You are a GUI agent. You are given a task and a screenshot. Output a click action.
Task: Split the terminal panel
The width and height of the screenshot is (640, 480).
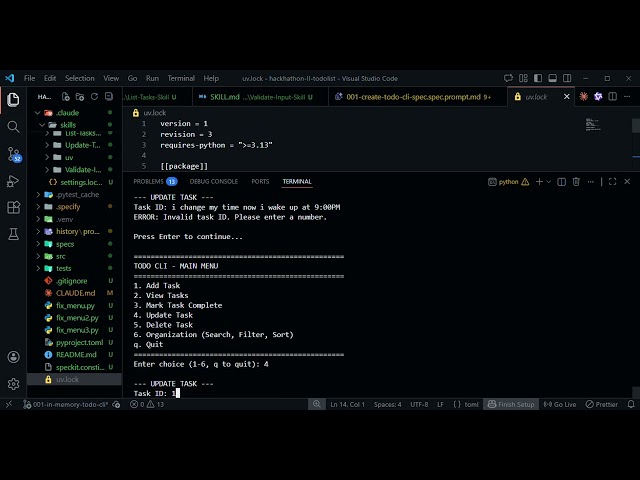click(562, 182)
